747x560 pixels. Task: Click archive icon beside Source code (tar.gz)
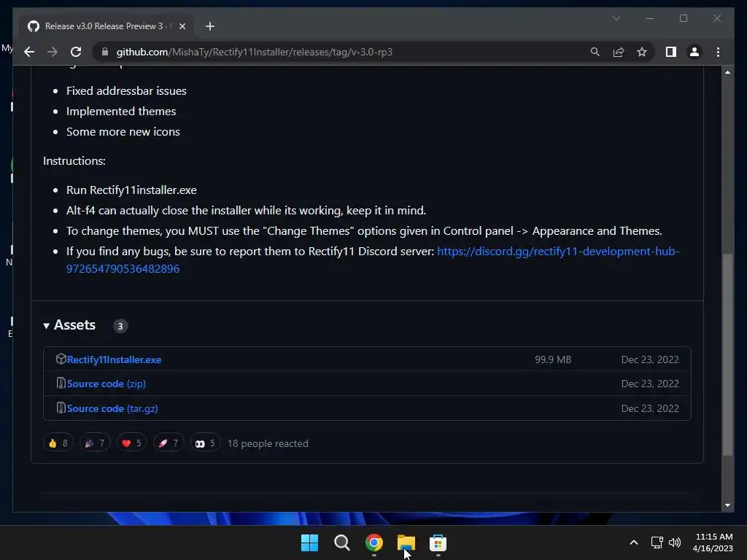click(61, 408)
